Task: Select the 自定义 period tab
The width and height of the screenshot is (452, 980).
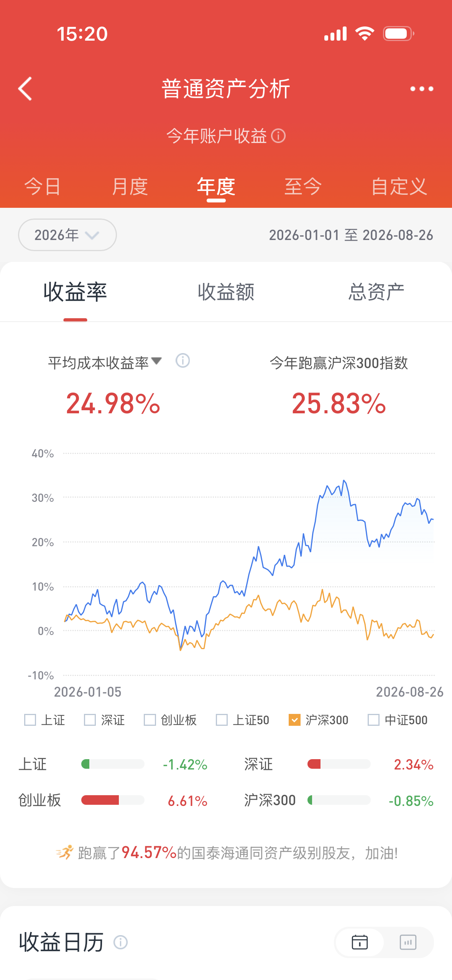Action: coord(399,187)
